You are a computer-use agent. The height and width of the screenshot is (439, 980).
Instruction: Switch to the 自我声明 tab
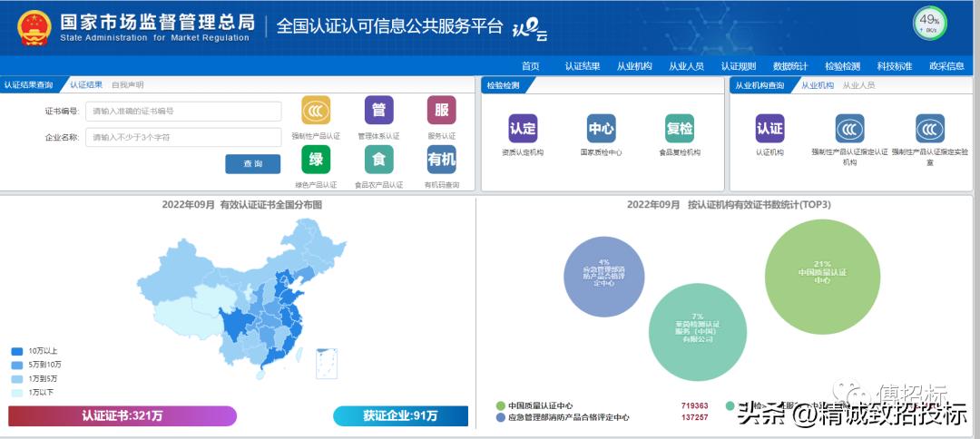click(x=127, y=85)
